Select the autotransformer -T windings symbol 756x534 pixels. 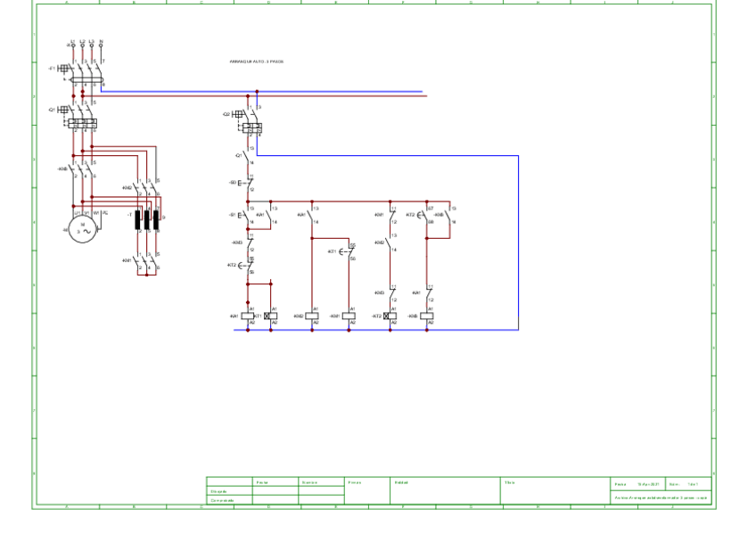click(147, 219)
